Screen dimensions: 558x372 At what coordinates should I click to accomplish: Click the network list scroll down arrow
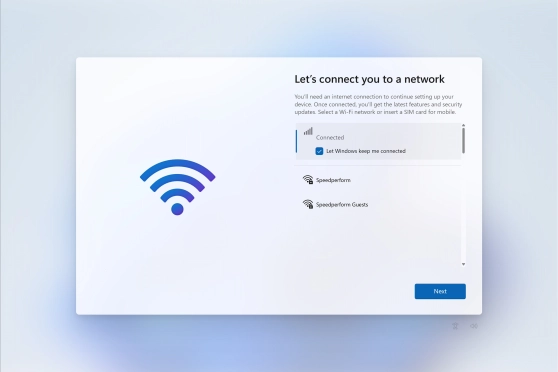click(463, 264)
